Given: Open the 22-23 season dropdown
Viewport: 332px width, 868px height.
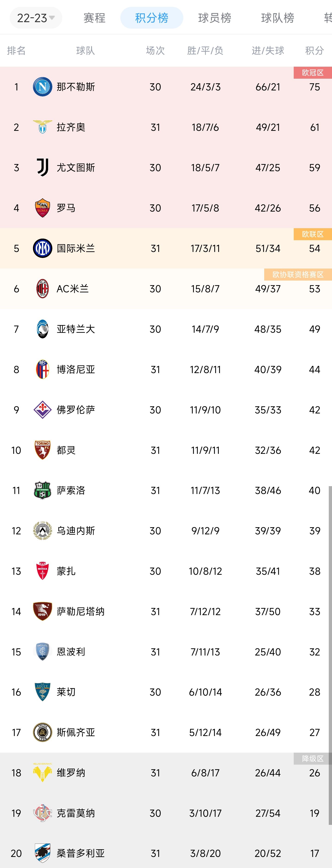Looking at the screenshot, I should pyautogui.click(x=36, y=18).
